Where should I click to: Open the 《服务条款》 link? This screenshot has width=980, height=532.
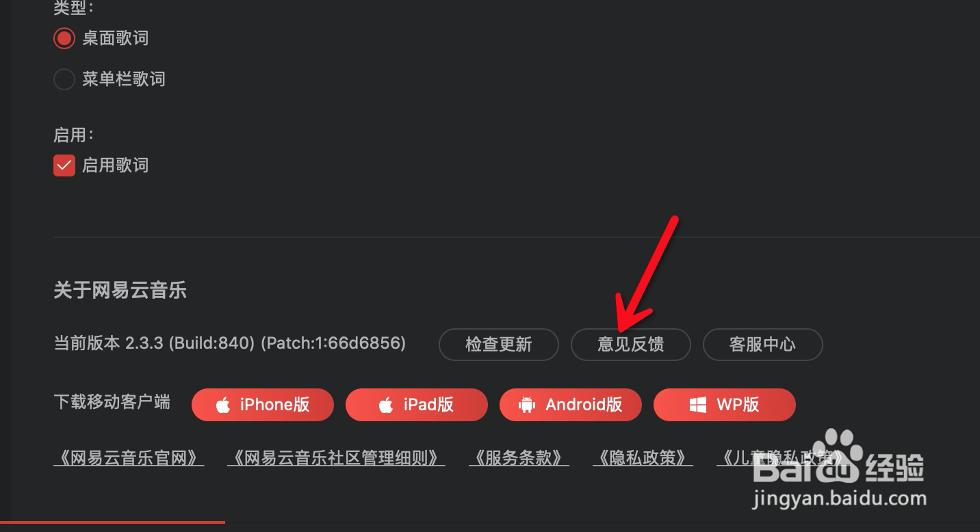point(519,457)
